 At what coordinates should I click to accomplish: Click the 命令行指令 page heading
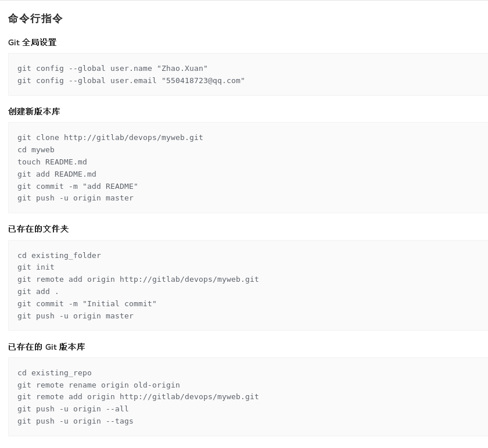click(x=35, y=19)
